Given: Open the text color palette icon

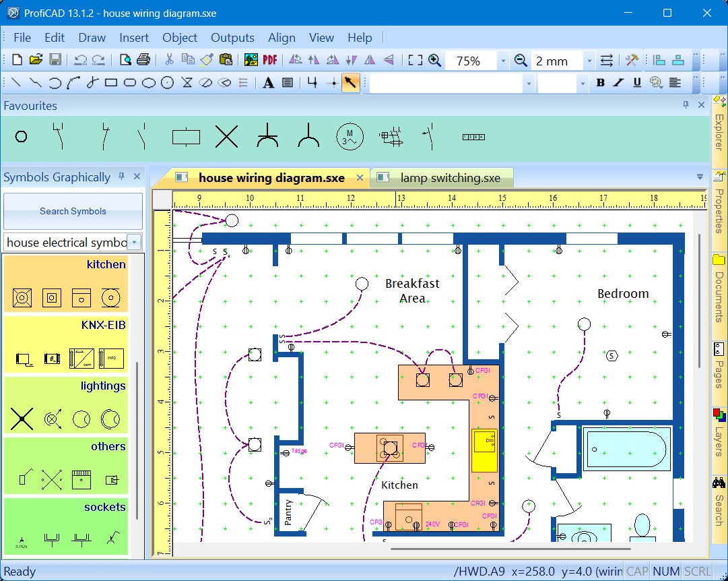Looking at the screenshot, I should [656, 83].
